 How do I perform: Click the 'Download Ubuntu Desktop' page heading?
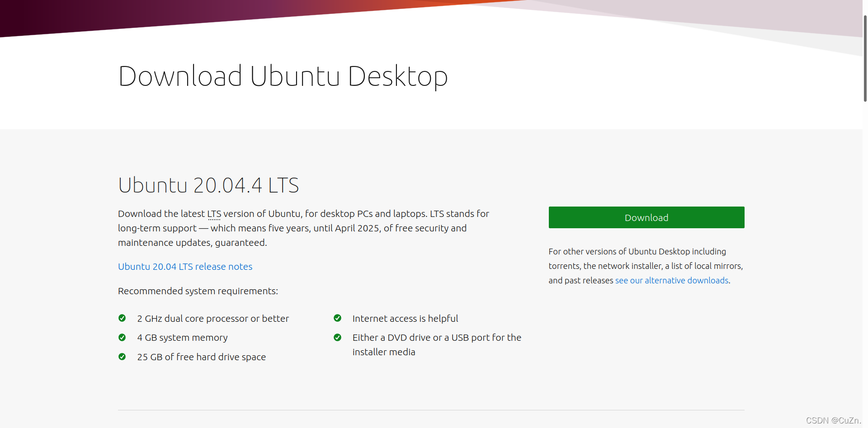pos(283,76)
